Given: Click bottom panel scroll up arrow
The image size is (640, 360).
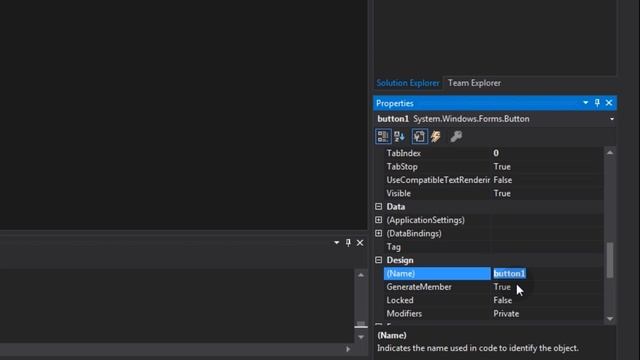Looking at the screenshot, I should point(361,275).
